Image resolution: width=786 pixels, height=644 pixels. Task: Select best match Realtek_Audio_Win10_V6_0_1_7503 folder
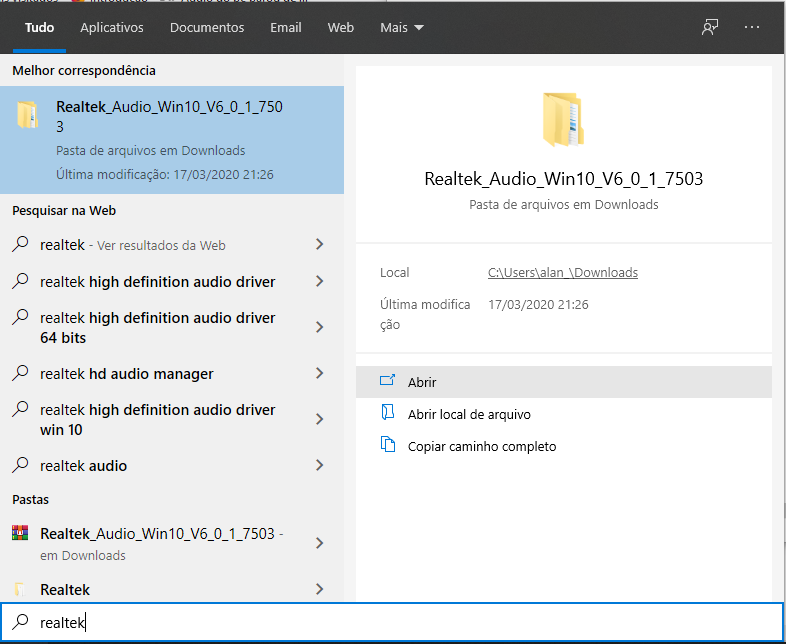point(172,140)
